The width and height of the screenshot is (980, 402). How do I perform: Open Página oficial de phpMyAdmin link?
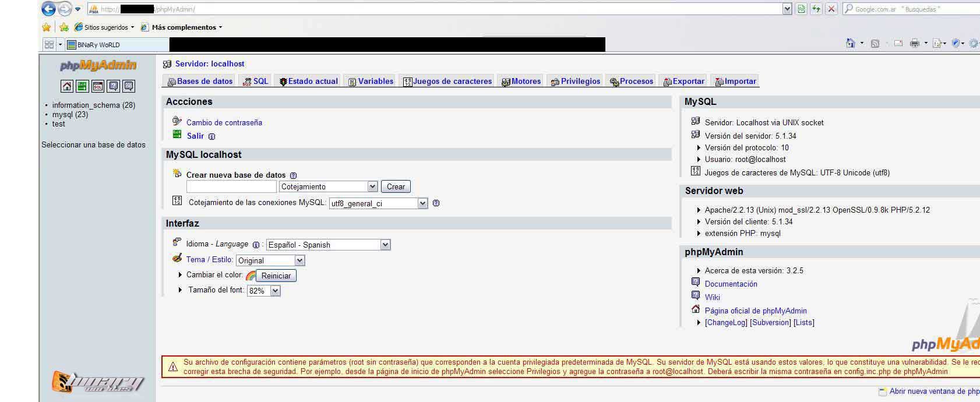click(x=756, y=311)
